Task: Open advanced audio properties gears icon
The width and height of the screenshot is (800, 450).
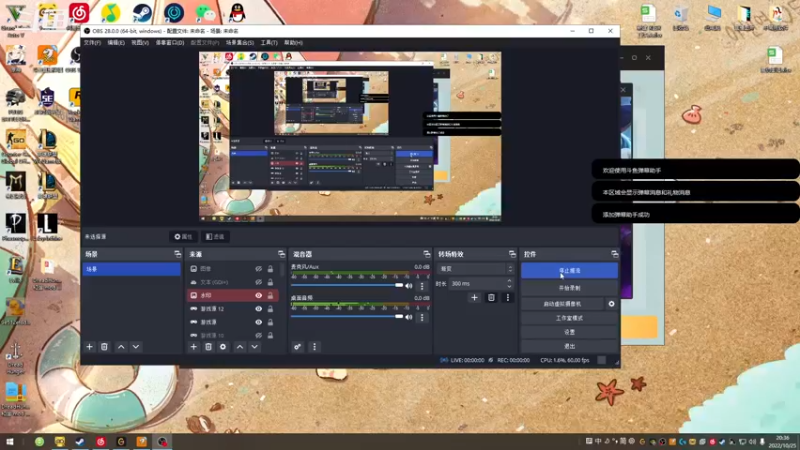Action: click(297, 347)
